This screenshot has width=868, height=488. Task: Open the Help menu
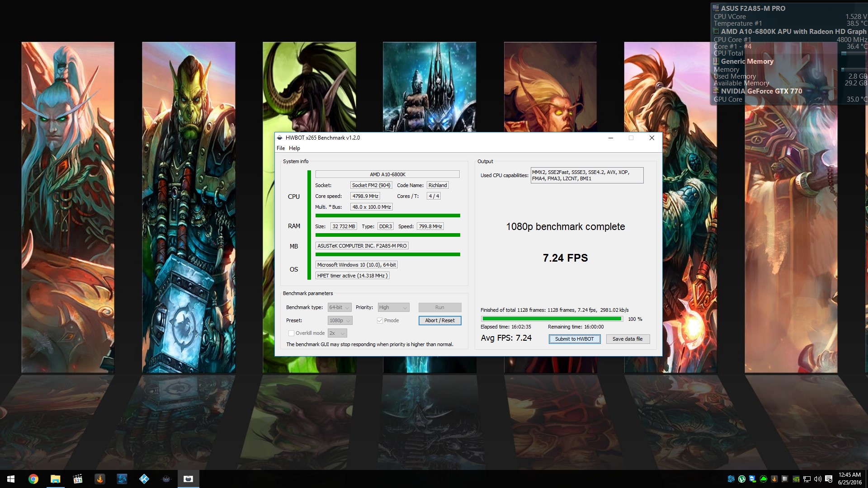coord(294,148)
